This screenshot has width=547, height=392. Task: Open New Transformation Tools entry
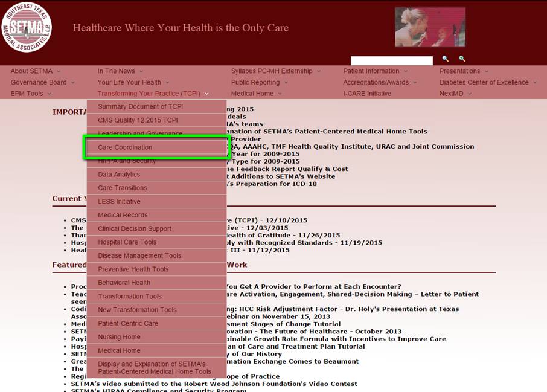click(156, 310)
